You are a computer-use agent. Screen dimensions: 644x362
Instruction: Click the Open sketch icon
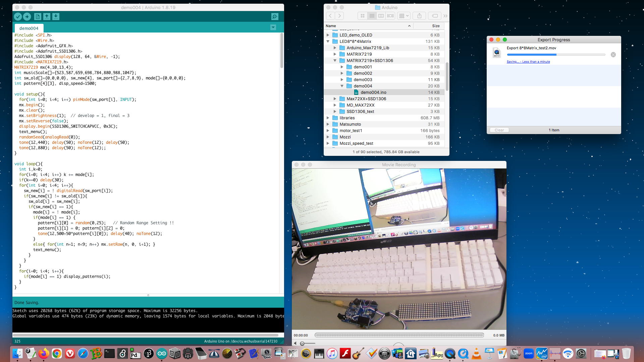tap(47, 16)
